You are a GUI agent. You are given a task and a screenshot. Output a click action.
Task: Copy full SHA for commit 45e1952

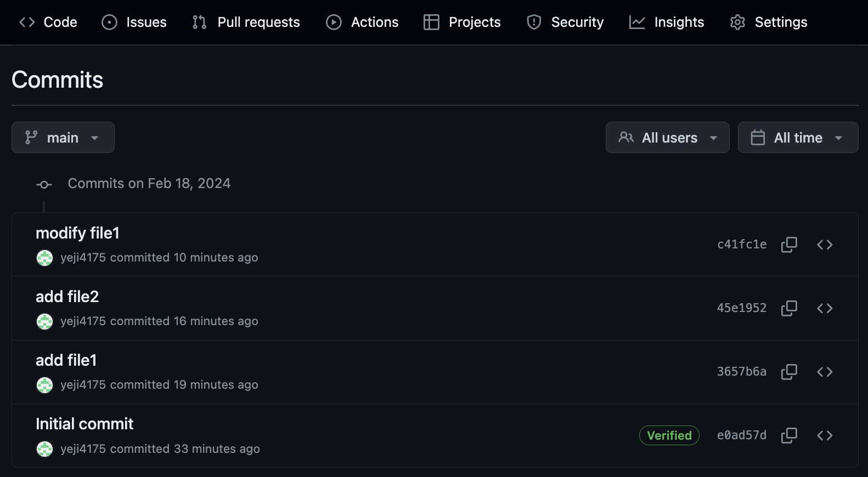[789, 308]
